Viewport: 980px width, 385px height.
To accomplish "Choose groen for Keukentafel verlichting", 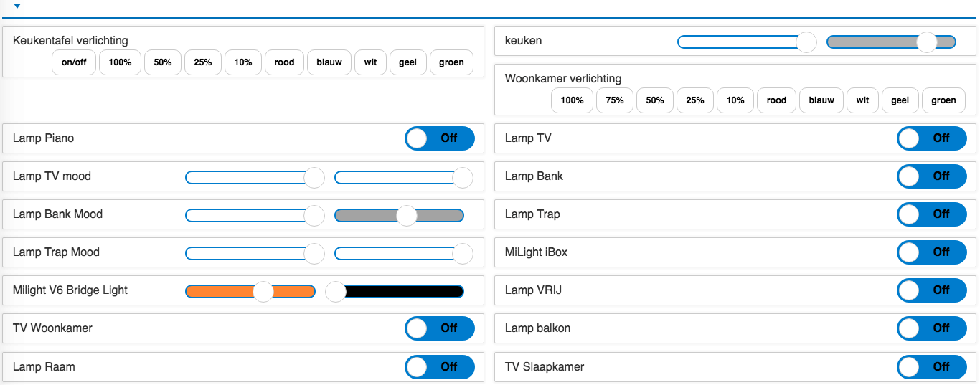I will pos(451,62).
